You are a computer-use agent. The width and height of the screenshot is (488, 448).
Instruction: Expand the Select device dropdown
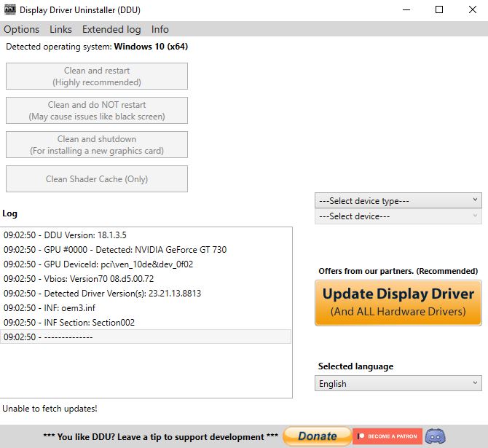coord(398,216)
